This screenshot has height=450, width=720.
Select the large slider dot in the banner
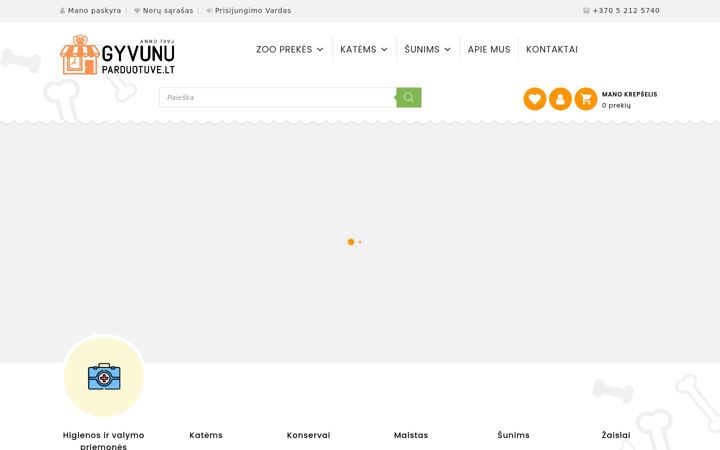click(351, 242)
